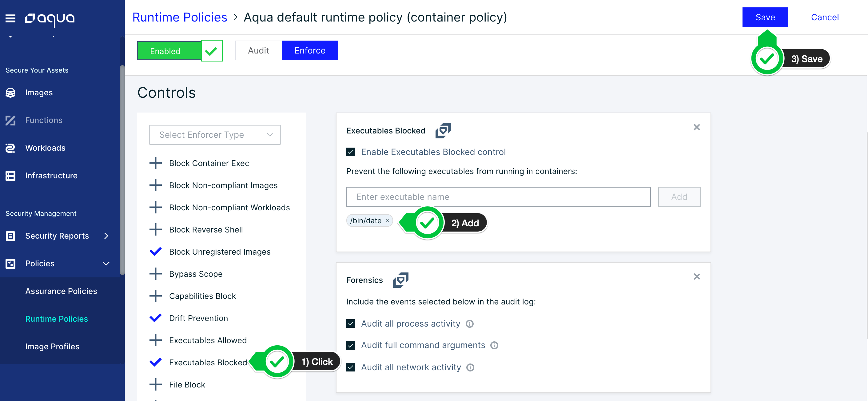Click info icon next to Audit all process activity
Image resolution: width=868 pixels, height=401 pixels.
tap(469, 324)
